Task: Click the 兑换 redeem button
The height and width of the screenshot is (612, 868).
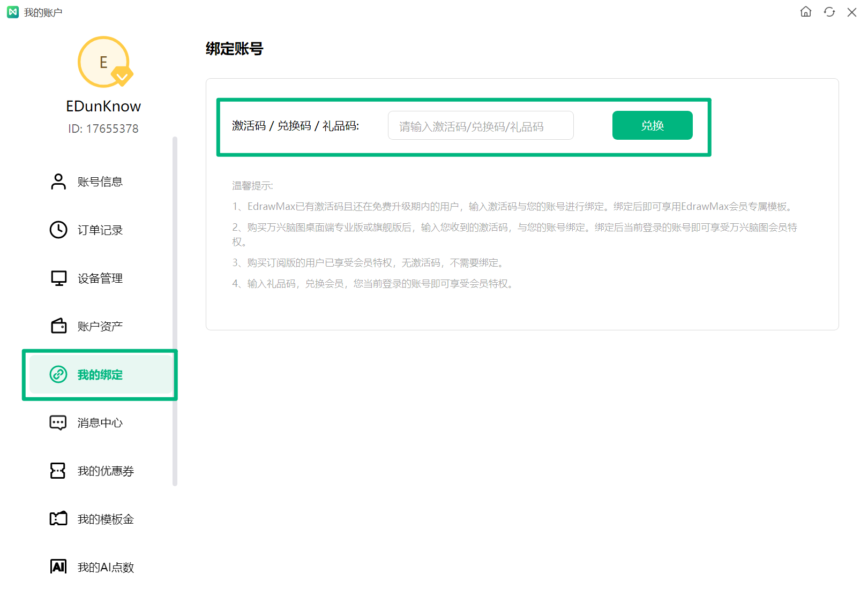Action: click(652, 125)
